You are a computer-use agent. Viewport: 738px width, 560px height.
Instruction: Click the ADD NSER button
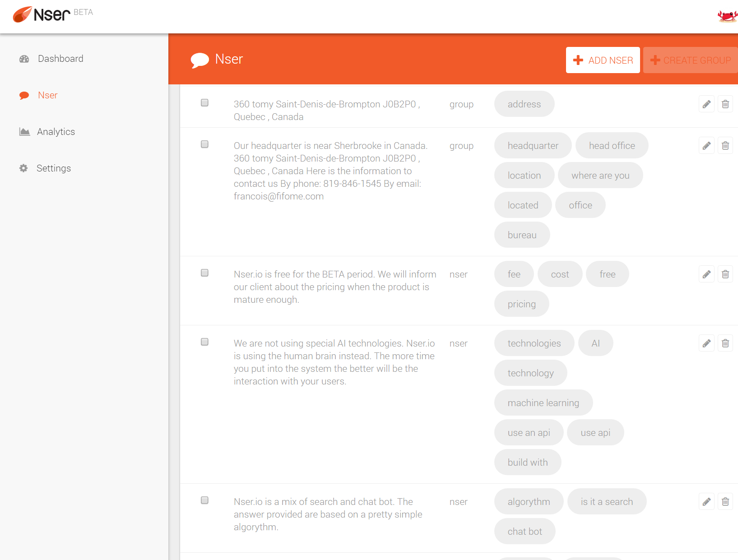(x=603, y=60)
